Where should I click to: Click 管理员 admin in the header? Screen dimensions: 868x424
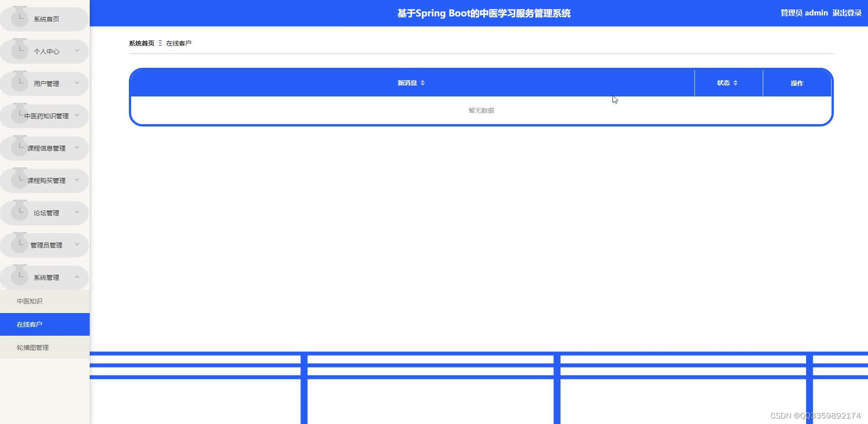[x=804, y=13]
